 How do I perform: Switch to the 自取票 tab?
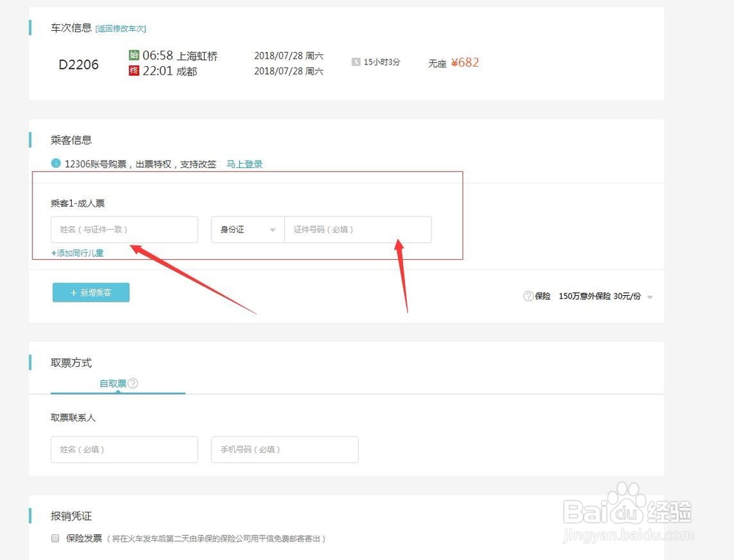click(115, 382)
